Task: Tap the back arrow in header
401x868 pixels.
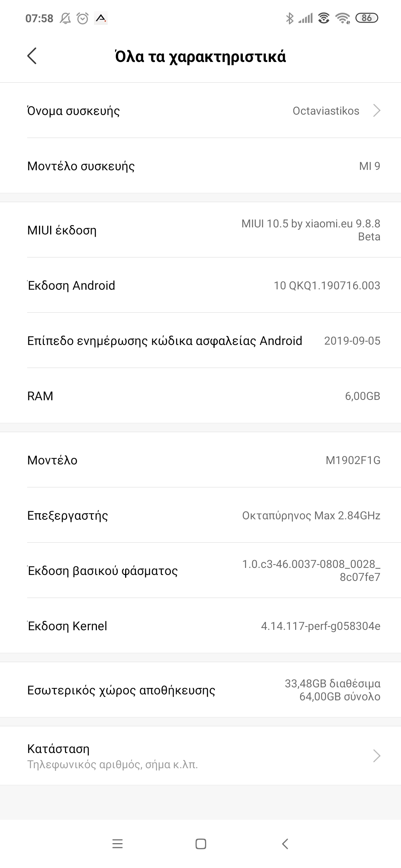Action: pyautogui.click(x=32, y=56)
